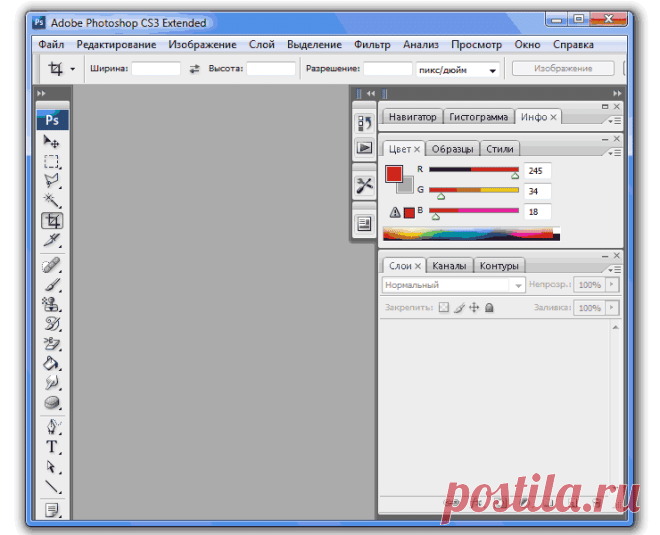Screen dimensions: 660x535
Task: Click the Изображение button in options bar
Action: point(563,69)
